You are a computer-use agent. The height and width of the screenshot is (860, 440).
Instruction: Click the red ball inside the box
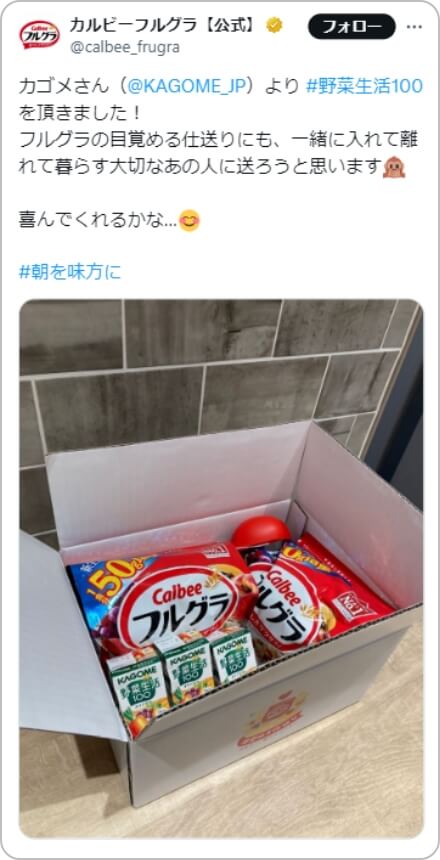click(x=261, y=533)
